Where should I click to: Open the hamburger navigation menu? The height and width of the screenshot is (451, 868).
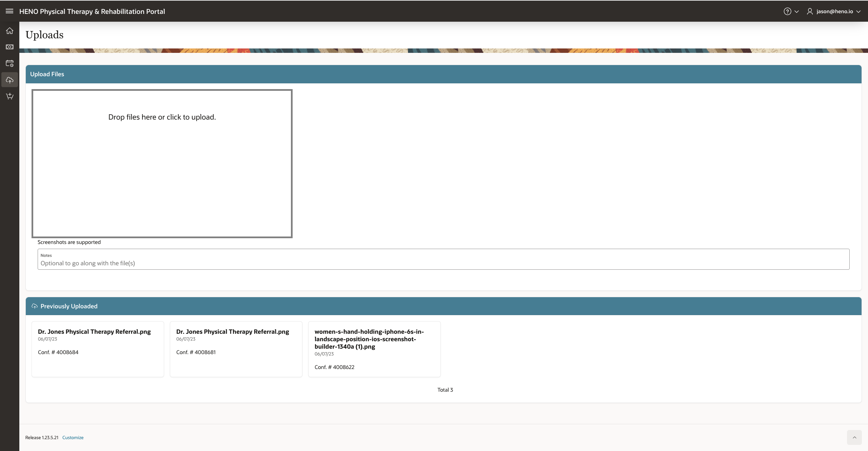9,11
